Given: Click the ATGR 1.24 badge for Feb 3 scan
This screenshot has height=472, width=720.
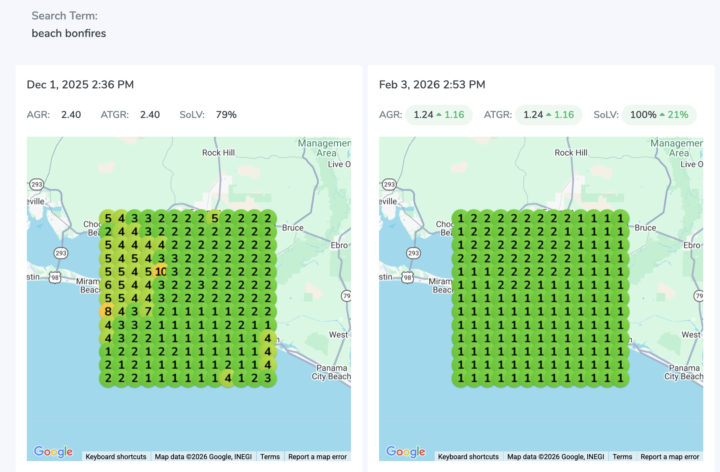Looking at the screenshot, I should [550, 115].
